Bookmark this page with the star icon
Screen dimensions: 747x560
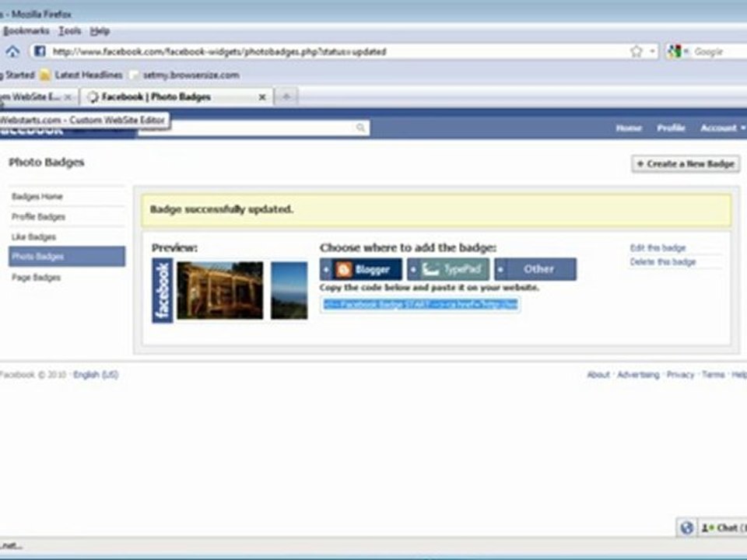(636, 51)
